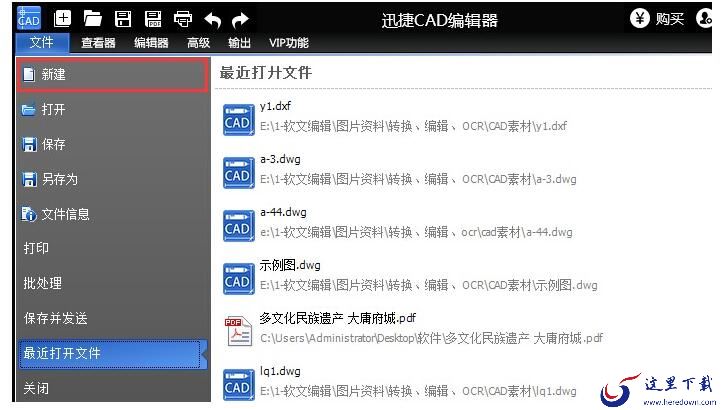Click the 文件信息 info icon in sidebar
The width and height of the screenshot is (726, 410).
[x=29, y=214]
